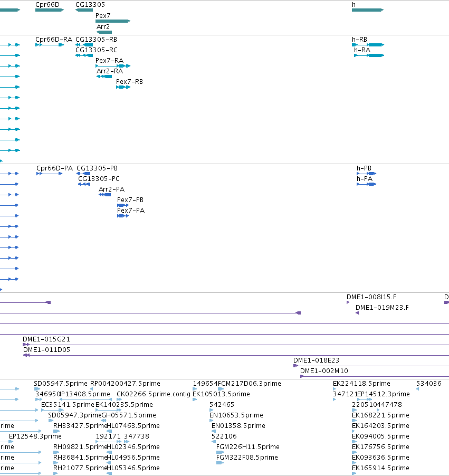The width and height of the screenshot is (449, 476).
Task: Click EST EP14512.3prime
Action: [x=364, y=399]
